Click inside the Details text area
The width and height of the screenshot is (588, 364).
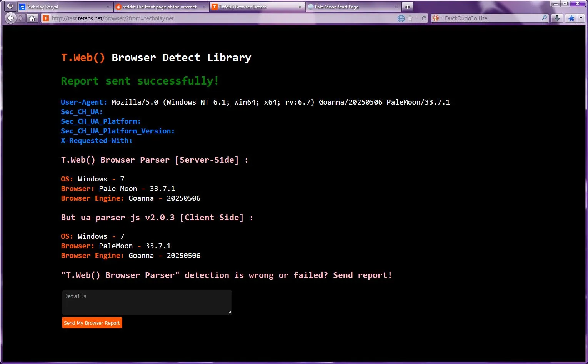click(x=147, y=303)
